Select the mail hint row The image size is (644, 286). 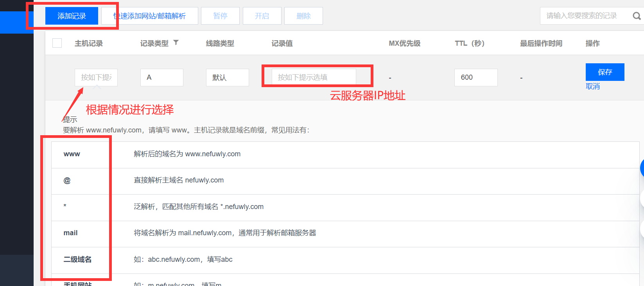345,234
